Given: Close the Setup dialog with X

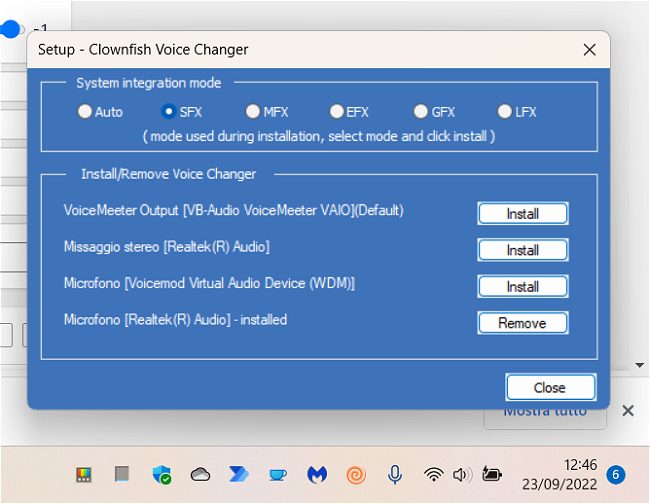Looking at the screenshot, I should coord(589,50).
